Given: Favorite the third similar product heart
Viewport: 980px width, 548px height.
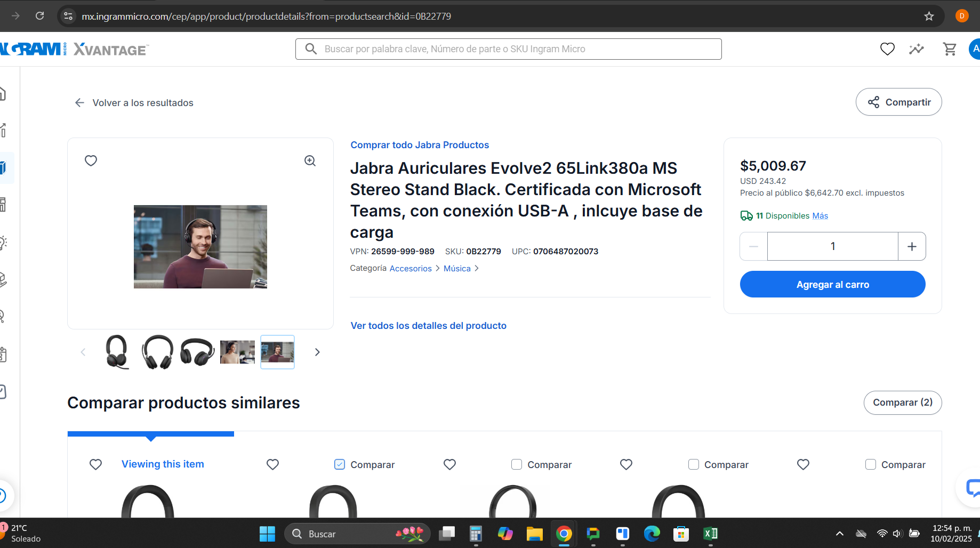Looking at the screenshot, I should 449,464.
